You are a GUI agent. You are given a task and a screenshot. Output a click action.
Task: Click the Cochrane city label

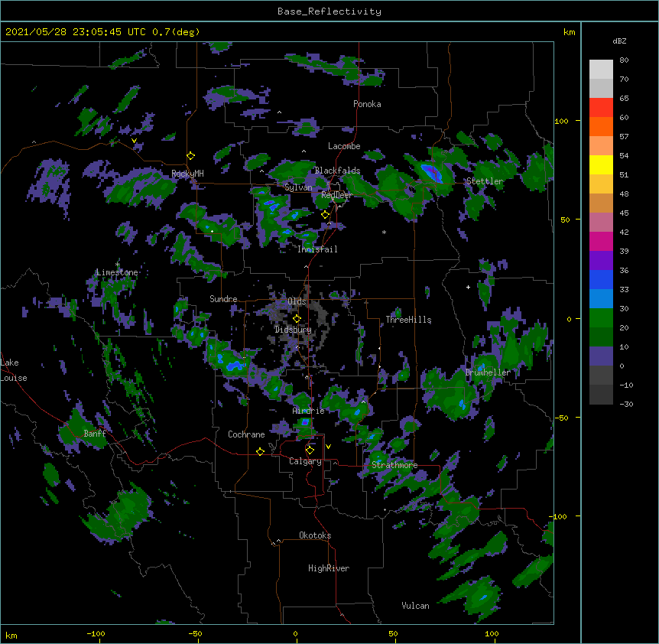(246, 434)
